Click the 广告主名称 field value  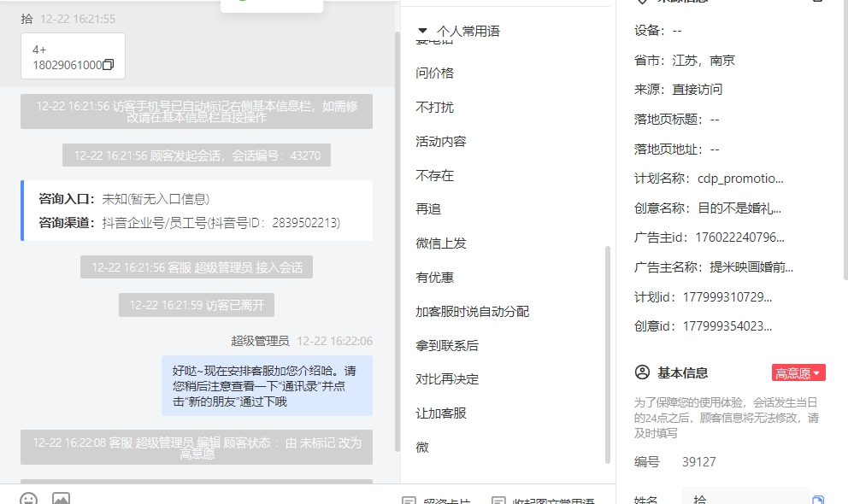click(x=751, y=267)
